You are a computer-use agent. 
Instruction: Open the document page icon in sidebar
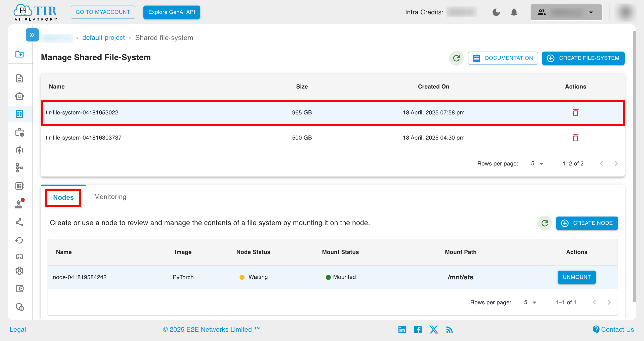tap(19, 78)
